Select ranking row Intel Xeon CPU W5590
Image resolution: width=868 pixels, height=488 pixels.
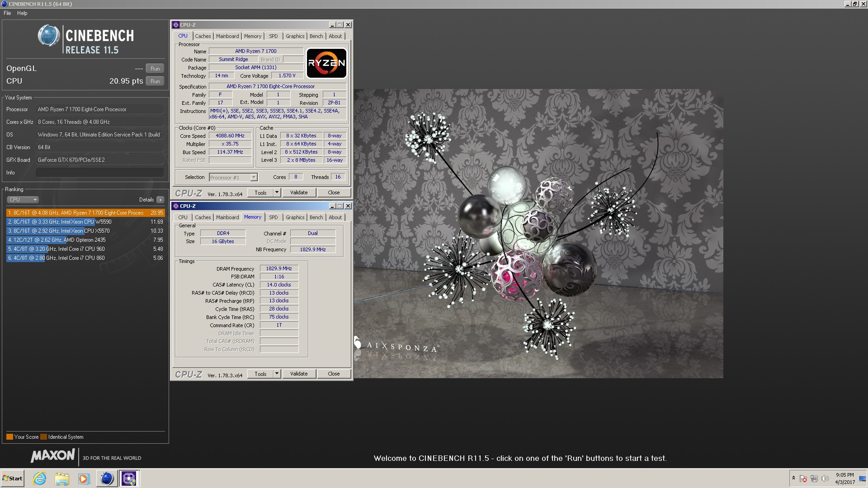coord(85,222)
